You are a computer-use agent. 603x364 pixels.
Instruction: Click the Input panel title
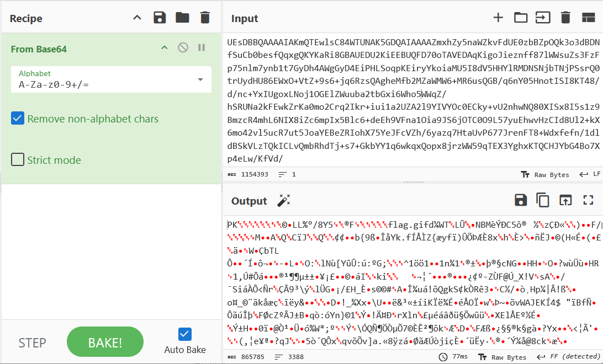click(x=245, y=18)
